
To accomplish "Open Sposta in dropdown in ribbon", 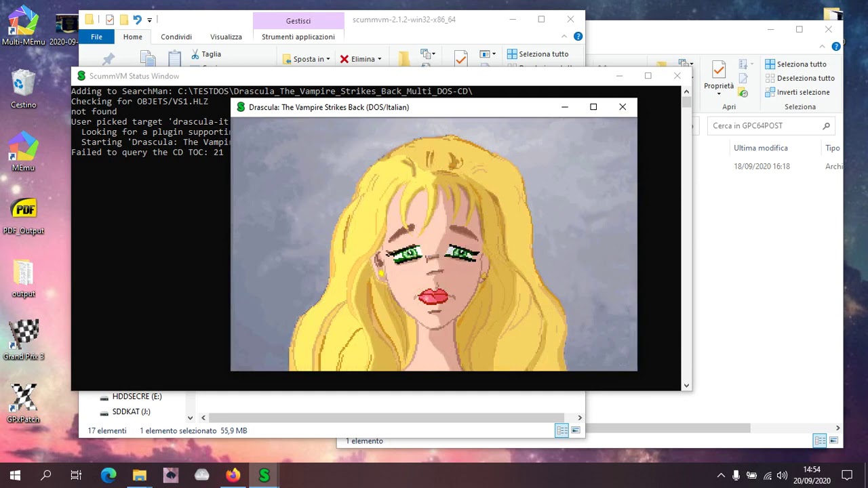I will (307, 59).
